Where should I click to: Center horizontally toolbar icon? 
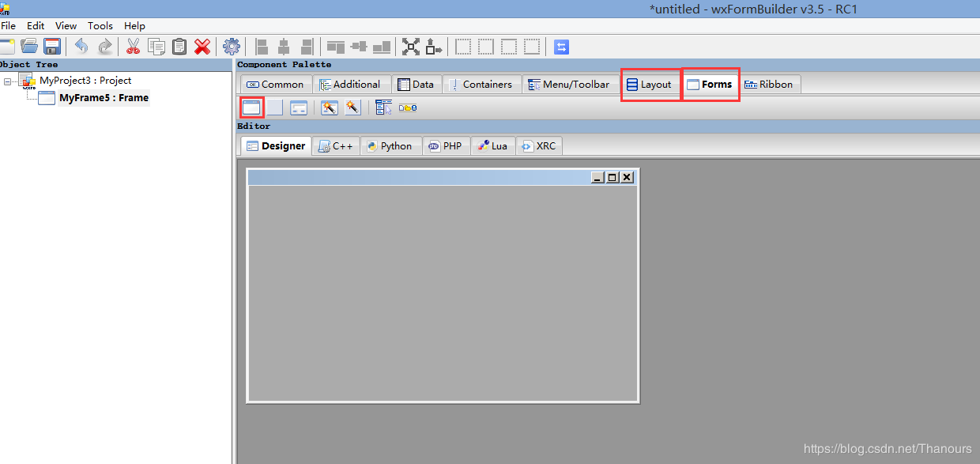tap(284, 47)
